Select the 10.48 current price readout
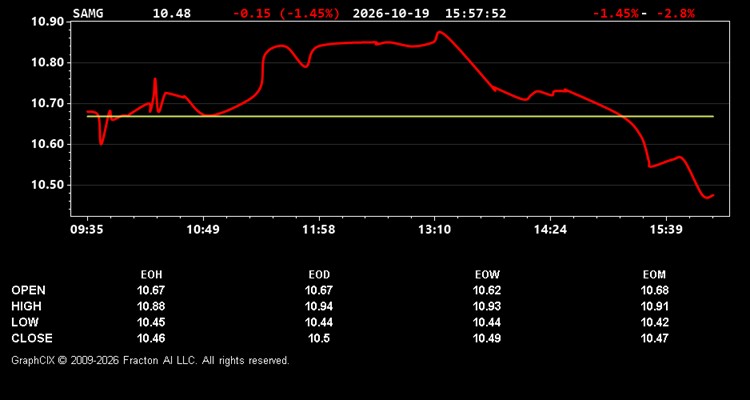The height and width of the screenshot is (400, 750). click(172, 13)
